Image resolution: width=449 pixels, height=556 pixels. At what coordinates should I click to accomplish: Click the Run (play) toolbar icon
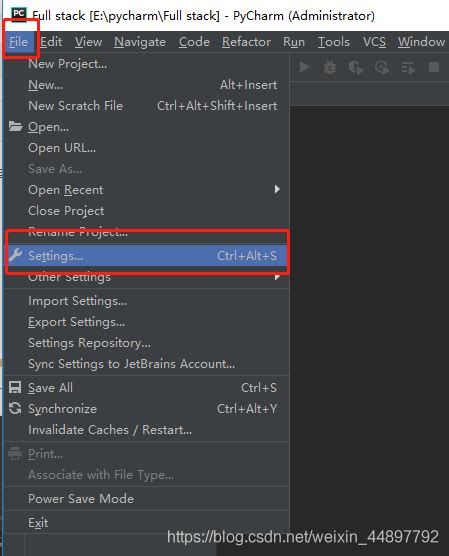pyautogui.click(x=304, y=67)
